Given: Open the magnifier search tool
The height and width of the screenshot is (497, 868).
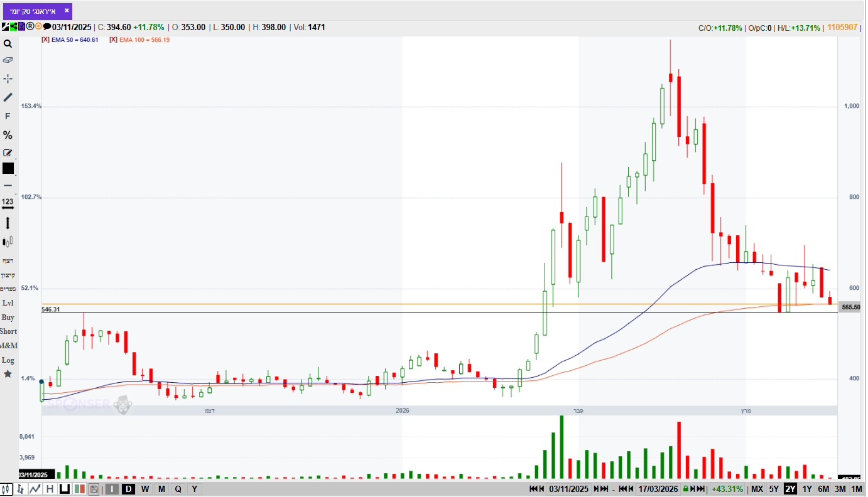Looking at the screenshot, I should [8, 44].
